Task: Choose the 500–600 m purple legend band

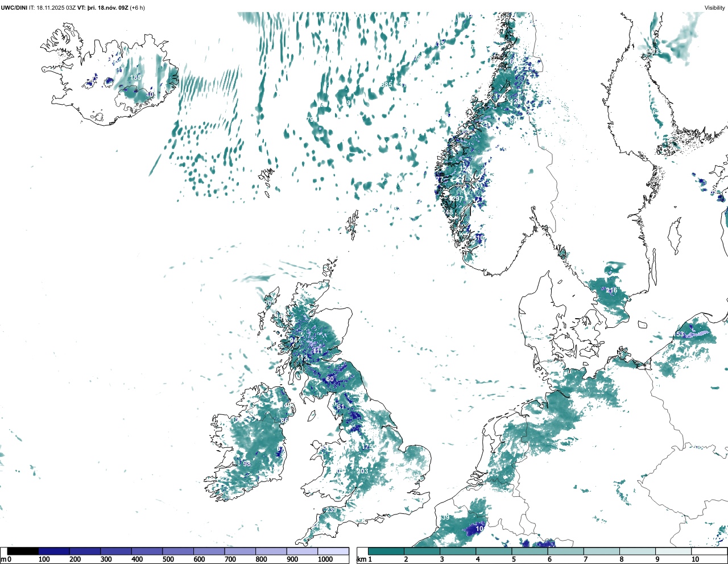Action: pos(178,551)
